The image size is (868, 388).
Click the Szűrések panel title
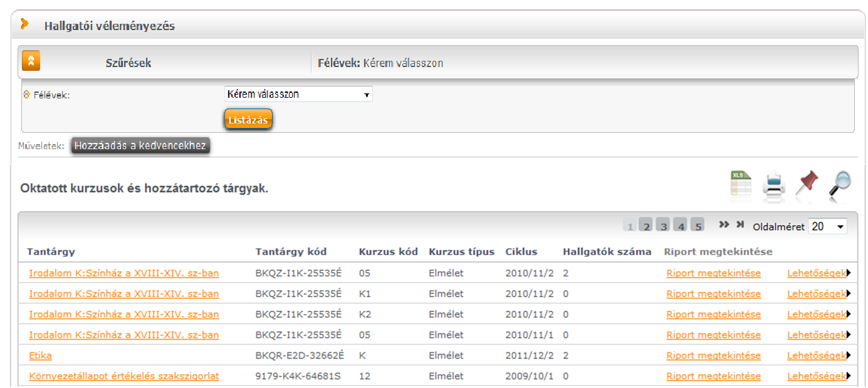point(128,63)
